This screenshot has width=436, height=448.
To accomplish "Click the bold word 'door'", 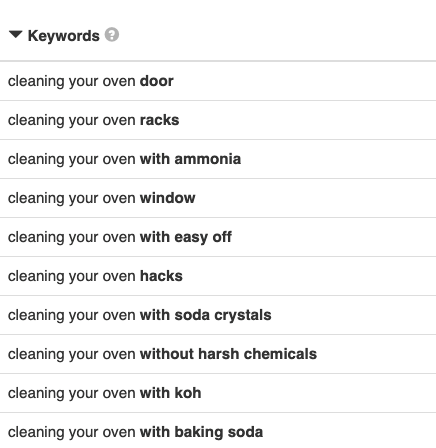I will [157, 81].
